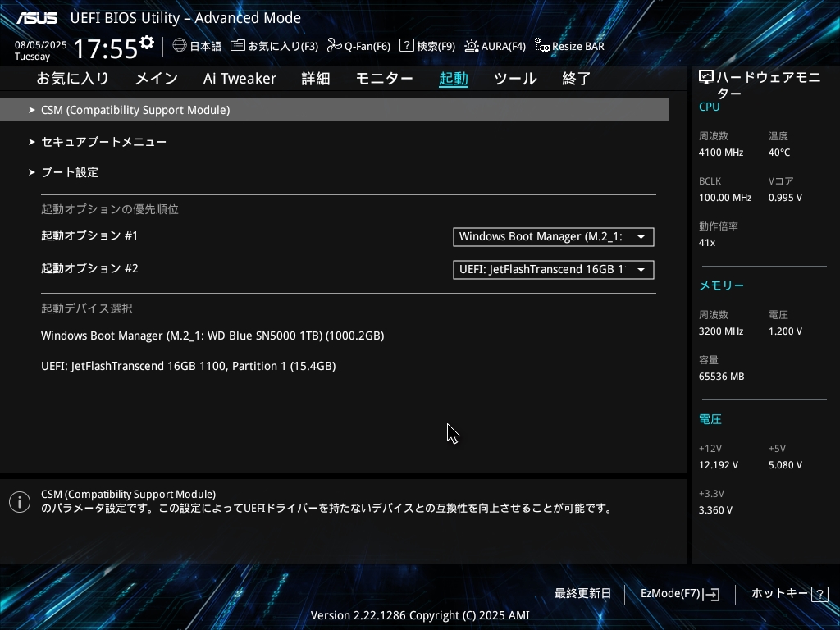Screen dimensions: 840x630
Task: Click the memory capacity 65536 MB value
Action: point(722,377)
